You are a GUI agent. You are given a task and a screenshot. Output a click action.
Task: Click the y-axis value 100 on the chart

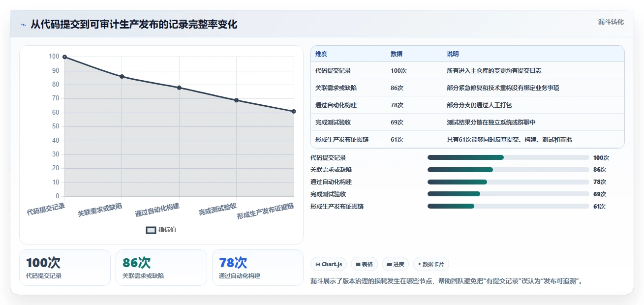[x=54, y=57]
